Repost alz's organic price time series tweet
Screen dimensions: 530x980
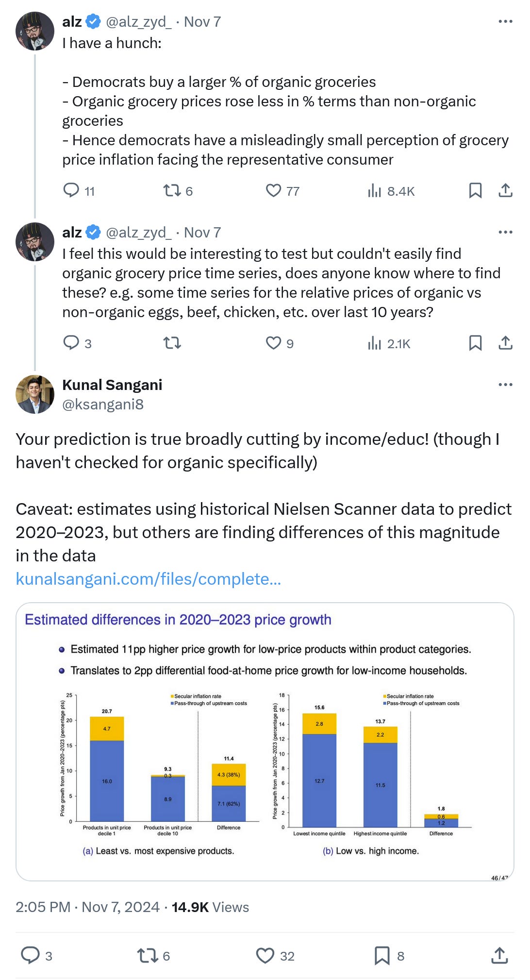click(x=172, y=343)
